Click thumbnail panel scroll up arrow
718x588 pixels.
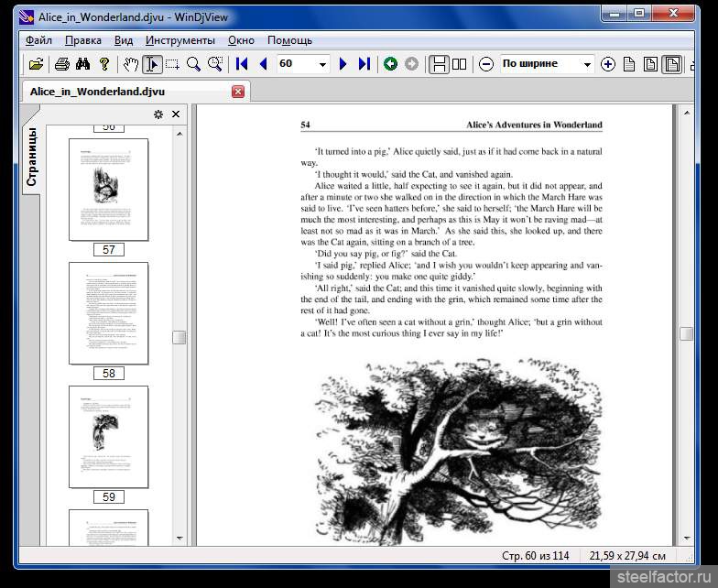pos(179,134)
